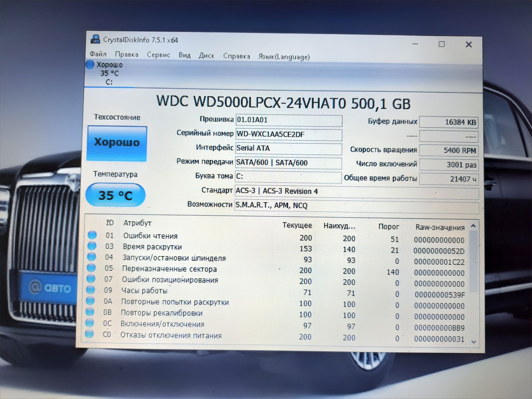
Task: Click the status circle for attribute C0
Action: (x=89, y=334)
